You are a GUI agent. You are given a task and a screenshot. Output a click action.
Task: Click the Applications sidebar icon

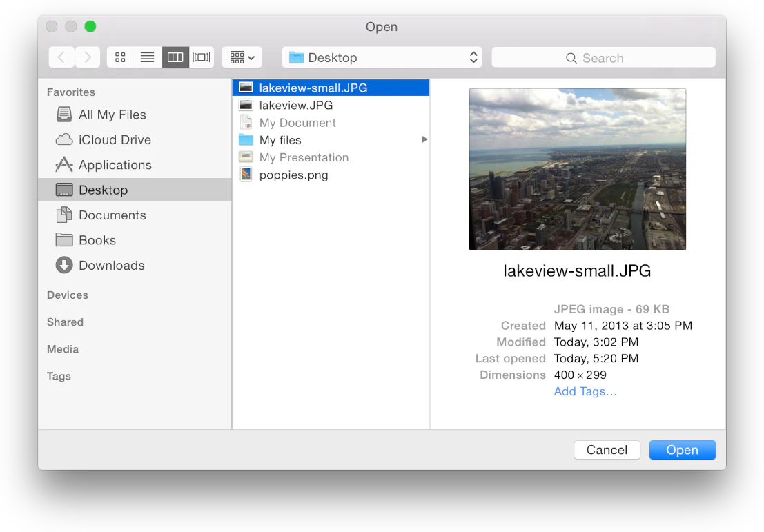[x=63, y=165]
